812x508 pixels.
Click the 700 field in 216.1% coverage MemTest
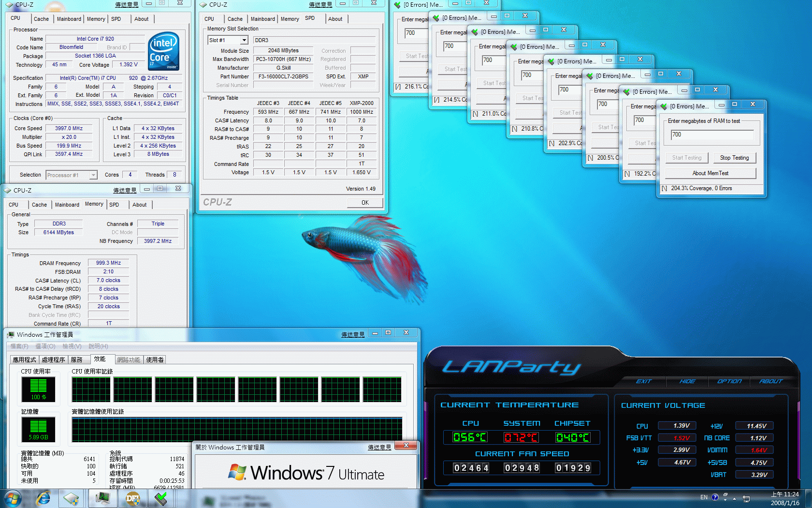[416, 33]
